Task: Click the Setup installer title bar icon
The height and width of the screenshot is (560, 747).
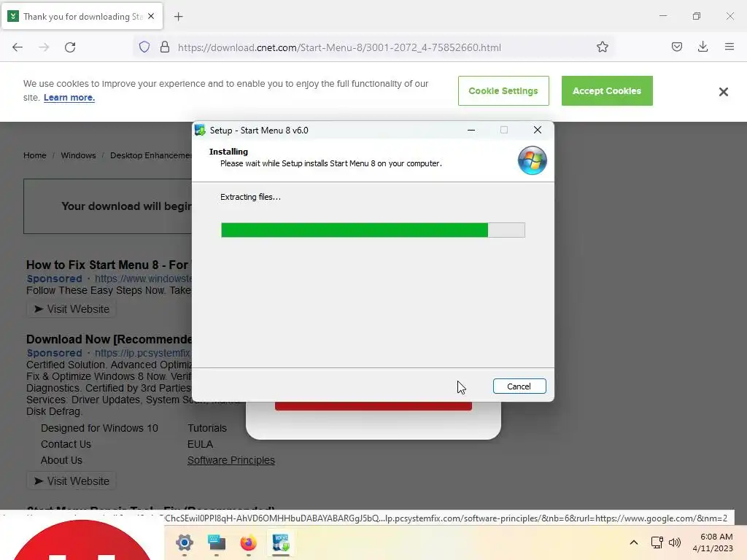Action: 200,130
